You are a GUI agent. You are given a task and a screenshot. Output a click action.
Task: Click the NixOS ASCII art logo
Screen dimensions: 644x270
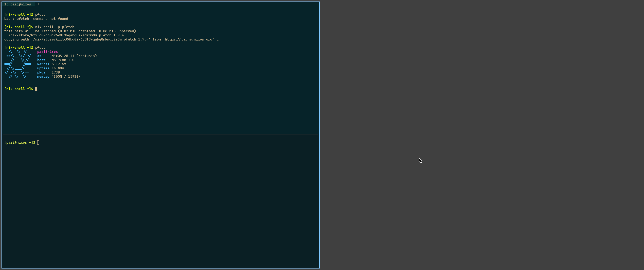coord(17,64)
